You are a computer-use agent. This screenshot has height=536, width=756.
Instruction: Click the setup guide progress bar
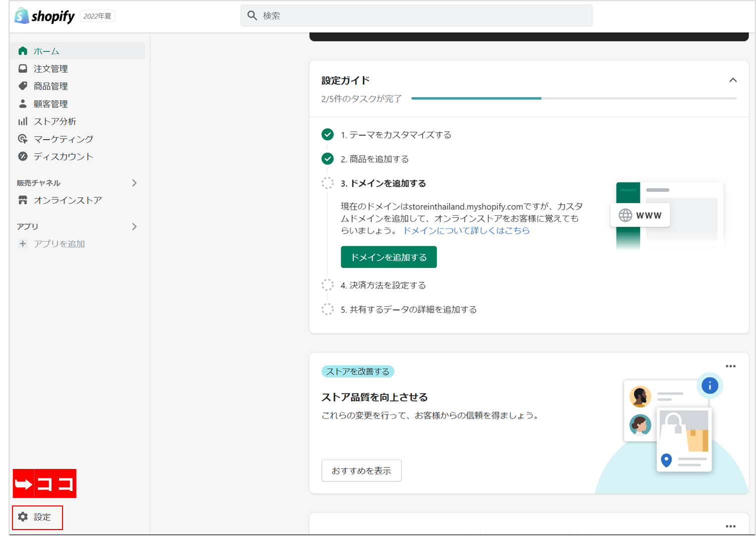(574, 99)
